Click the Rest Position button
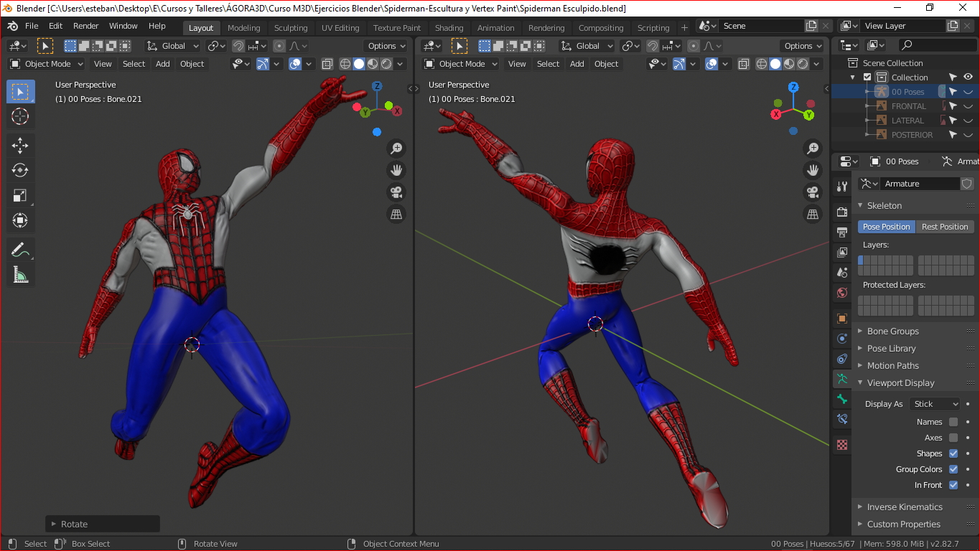Image resolution: width=980 pixels, height=551 pixels. 944,227
